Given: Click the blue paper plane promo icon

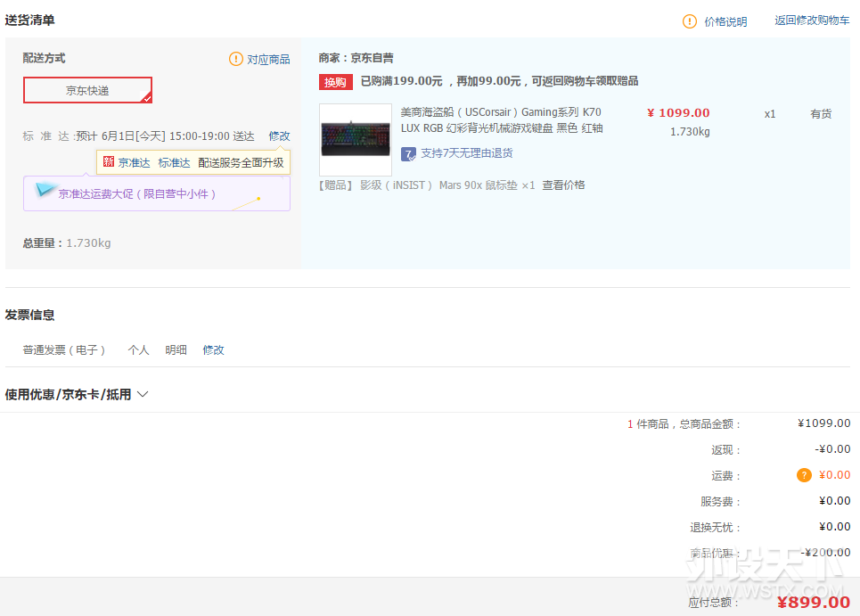Looking at the screenshot, I should [x=45, y=190].
